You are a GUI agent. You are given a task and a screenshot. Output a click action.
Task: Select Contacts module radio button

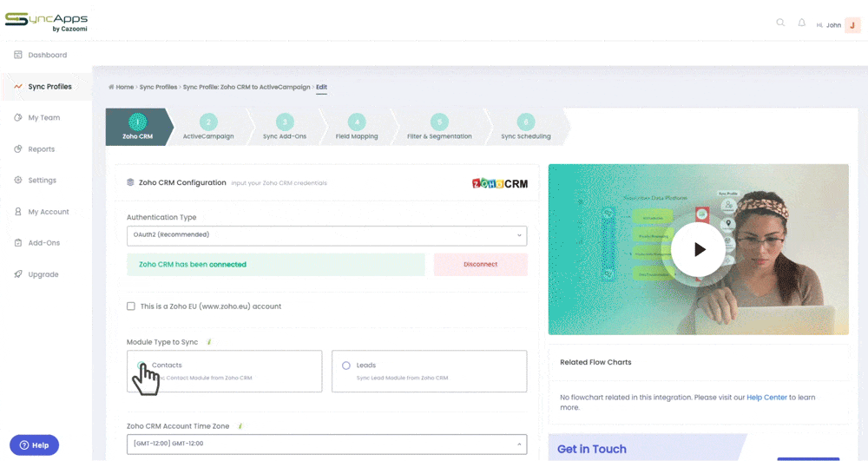[141, 366]
